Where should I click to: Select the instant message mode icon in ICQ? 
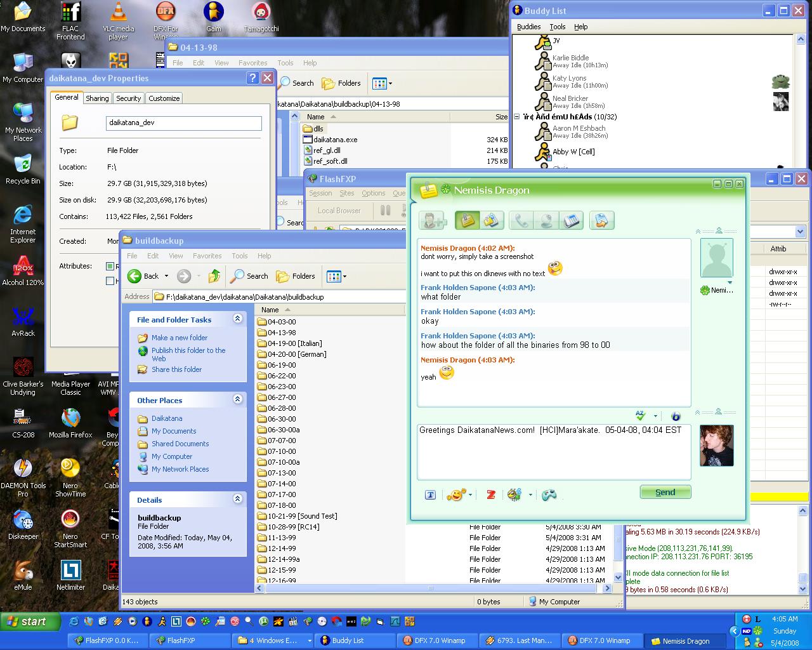click(x=468, y=220)
